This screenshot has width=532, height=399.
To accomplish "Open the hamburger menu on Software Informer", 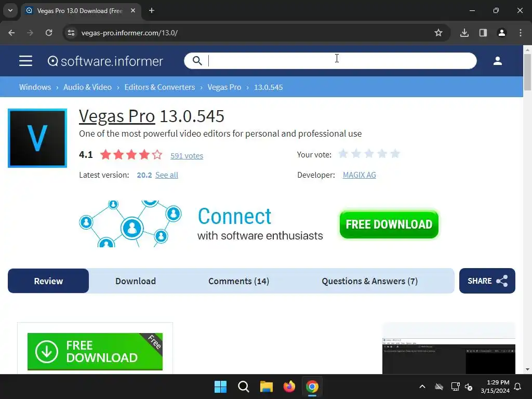I will [x=25, y=61].
